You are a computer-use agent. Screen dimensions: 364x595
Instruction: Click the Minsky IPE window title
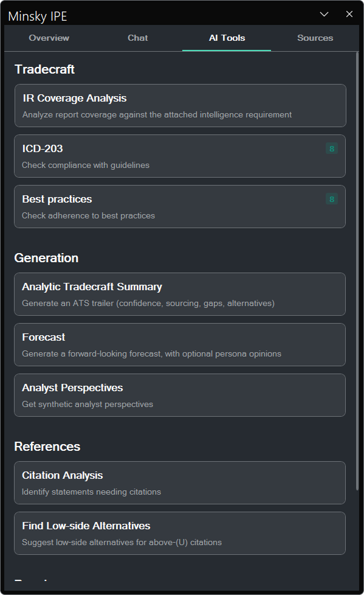[38, 16]
